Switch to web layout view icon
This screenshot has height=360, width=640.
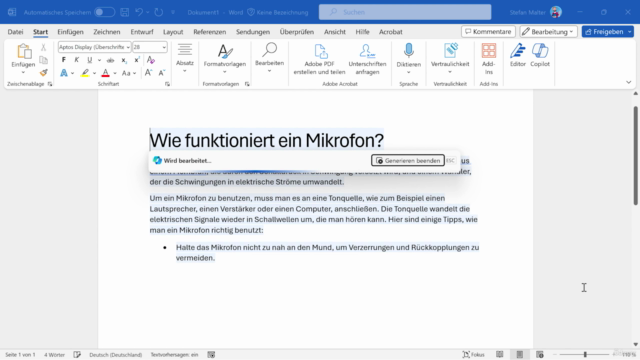540,355
